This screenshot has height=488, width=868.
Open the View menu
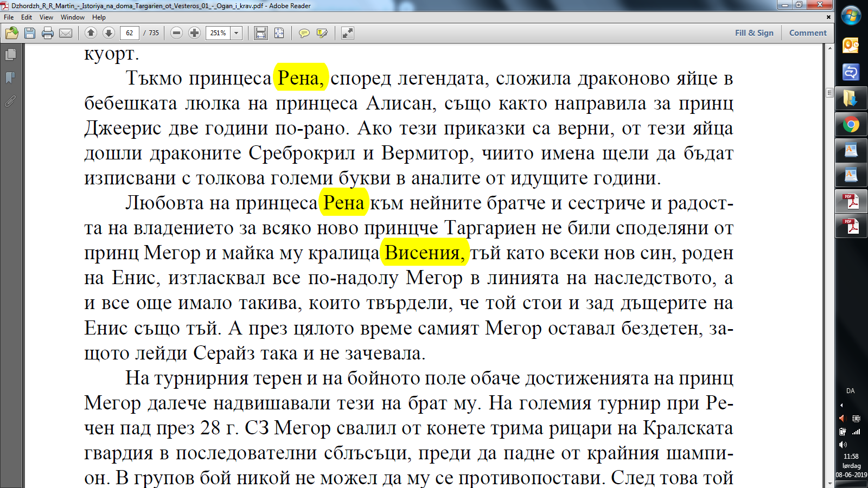(x=46, y=17)
